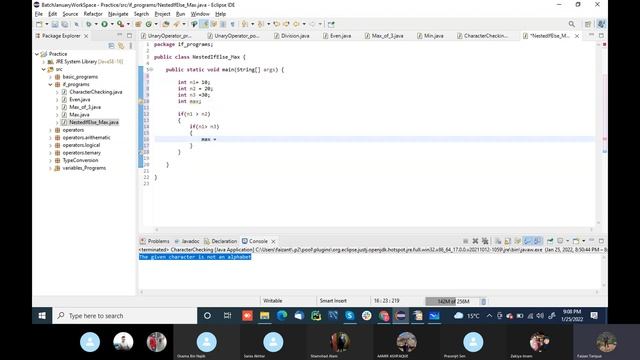Click the editor vertical scrollbar
The image size is (640, 360).
[599, 133]
